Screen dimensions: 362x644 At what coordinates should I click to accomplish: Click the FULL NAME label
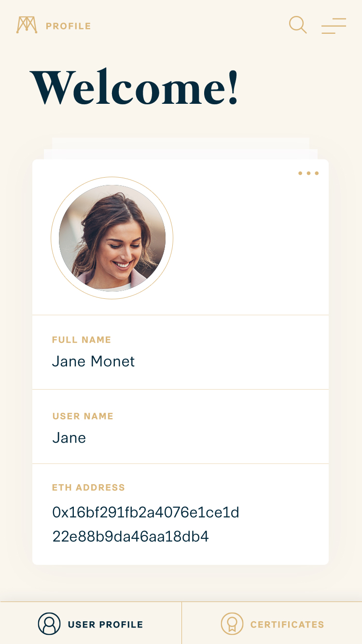[82, 340]
